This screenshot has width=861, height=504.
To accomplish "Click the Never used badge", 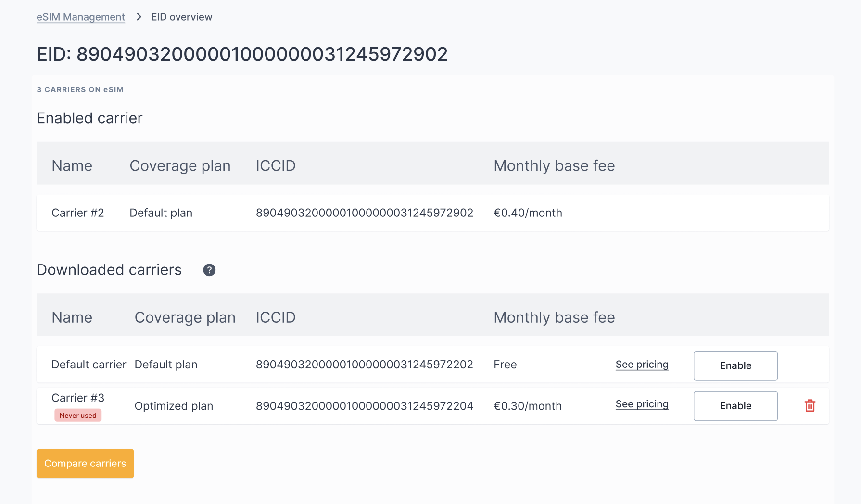I will point(78,416).
